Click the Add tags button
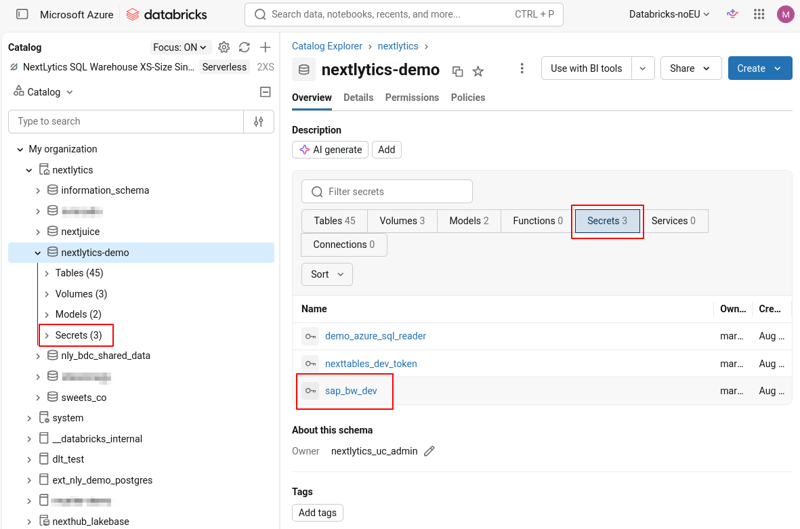Image resolution: width=800 pixels, height=529 pixels. 317,513
